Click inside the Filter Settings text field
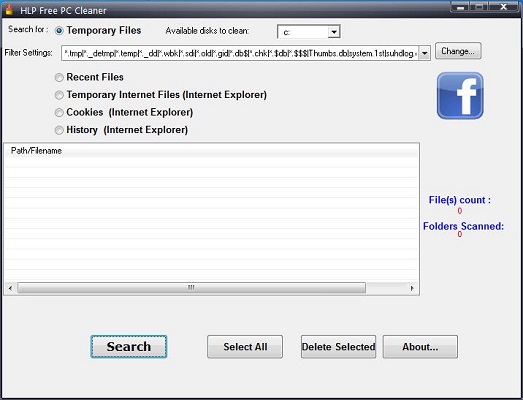The height and width of the screenshot is (400, 523). coord(240,53)
